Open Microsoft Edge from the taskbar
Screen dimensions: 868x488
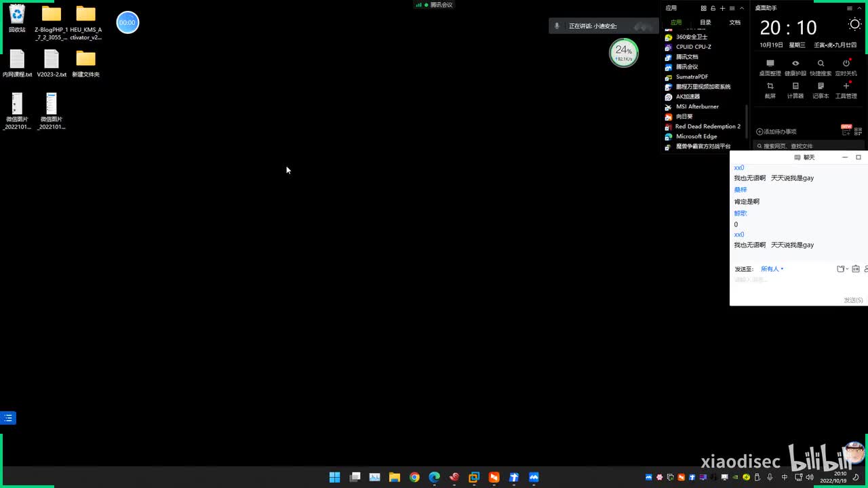434,477
